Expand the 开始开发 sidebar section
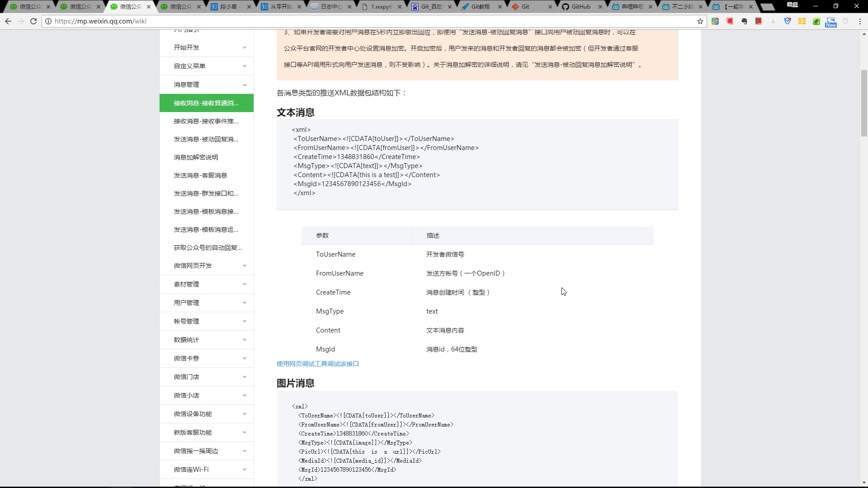Image resolution: width=868 pixels, height=488 pixels. click(207, 47)
